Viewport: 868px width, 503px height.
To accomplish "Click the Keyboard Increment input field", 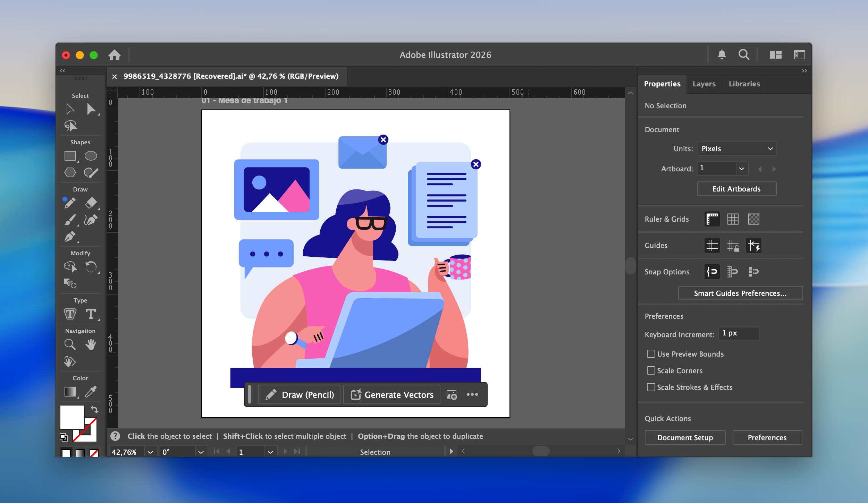I will point(738,334).
